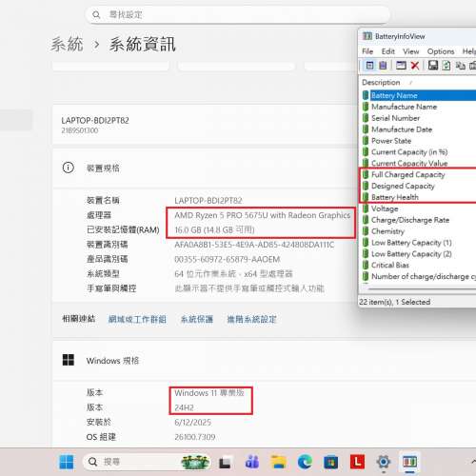
Task: Select the Full Charged Capacity row
Action: coord(419,174)
